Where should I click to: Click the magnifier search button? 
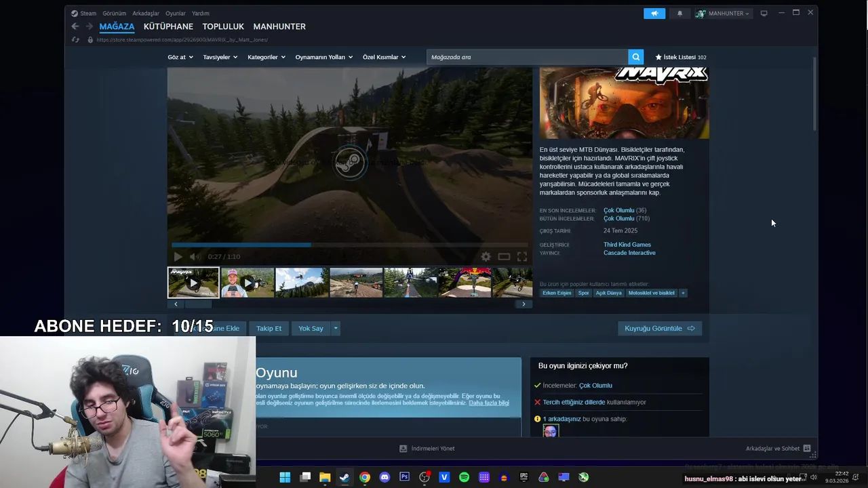[x=635, y=57]
